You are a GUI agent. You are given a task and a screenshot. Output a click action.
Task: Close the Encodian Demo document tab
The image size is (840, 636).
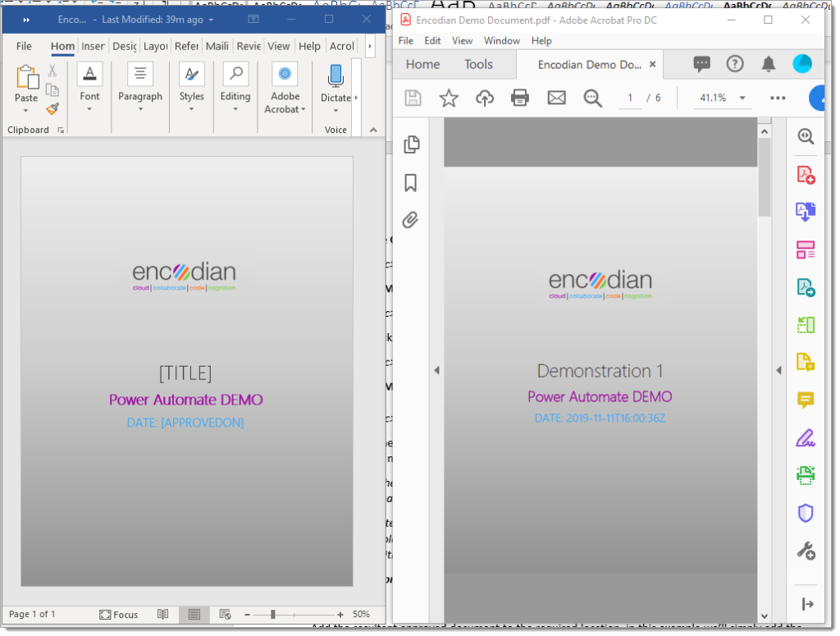pyautogui.click(x=652, y=64)
